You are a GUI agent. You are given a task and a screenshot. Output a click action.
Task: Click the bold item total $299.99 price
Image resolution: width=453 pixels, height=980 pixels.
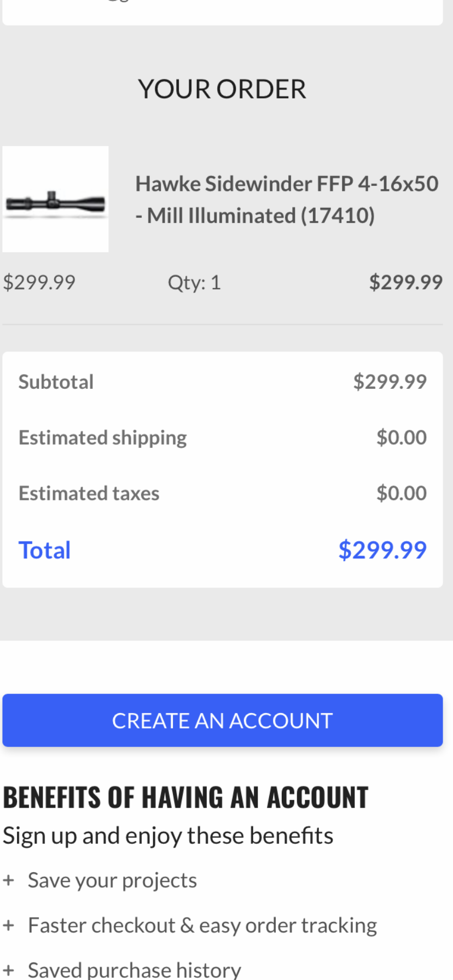[x=406, y=282]
